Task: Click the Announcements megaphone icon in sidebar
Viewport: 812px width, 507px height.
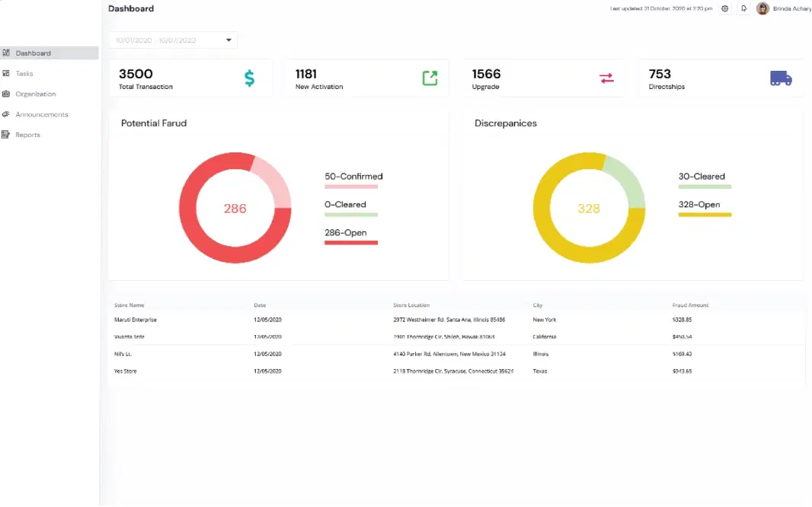Action: pos(6,114)
